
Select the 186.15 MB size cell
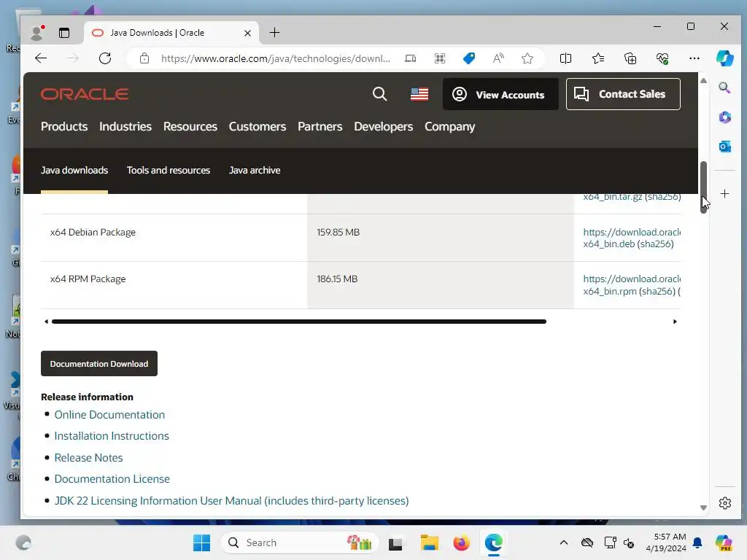441,285
